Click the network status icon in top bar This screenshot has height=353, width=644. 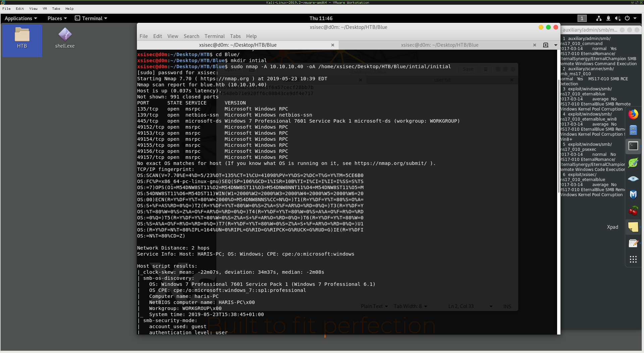click(599, 18)
